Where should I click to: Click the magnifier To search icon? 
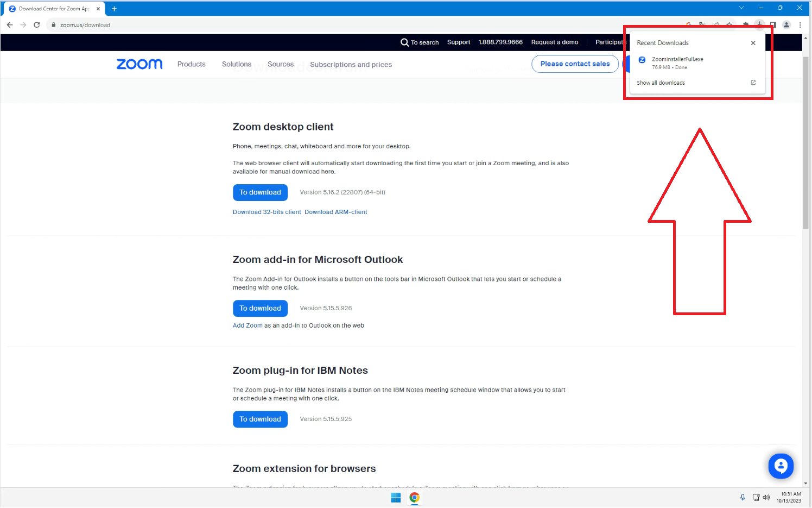tap(404, 42)
